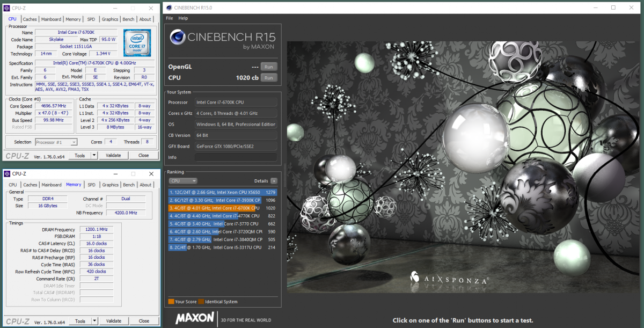This screenshot has width=644, height=328.
Task: Expand the Tools arrow in the Memory-tab CPU-Z window
Action: tap(94, 321)
